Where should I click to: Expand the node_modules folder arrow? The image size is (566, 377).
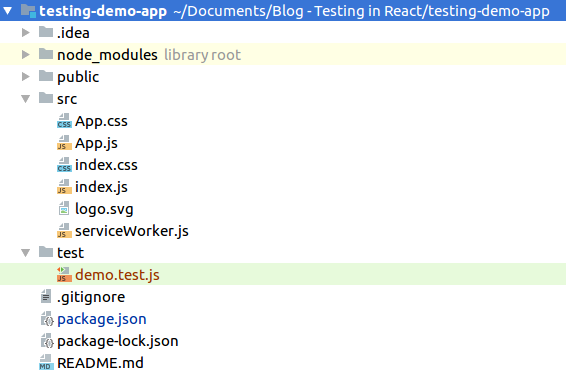[x=26, y=55]
